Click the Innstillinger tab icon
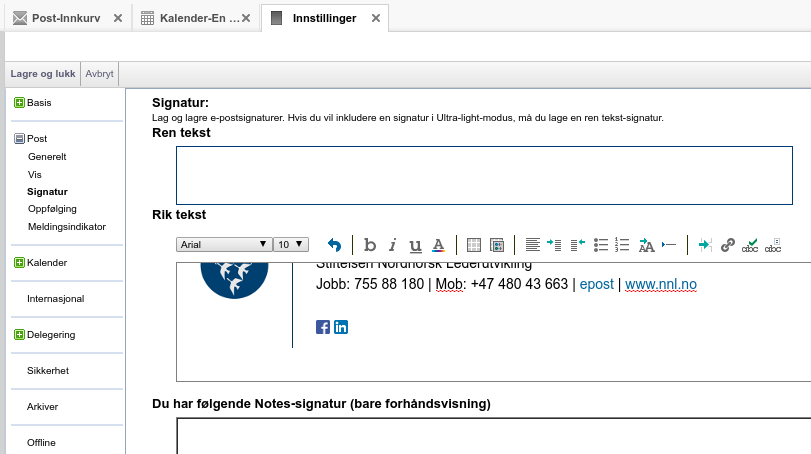The image size is (811, 454). (277, 18)
